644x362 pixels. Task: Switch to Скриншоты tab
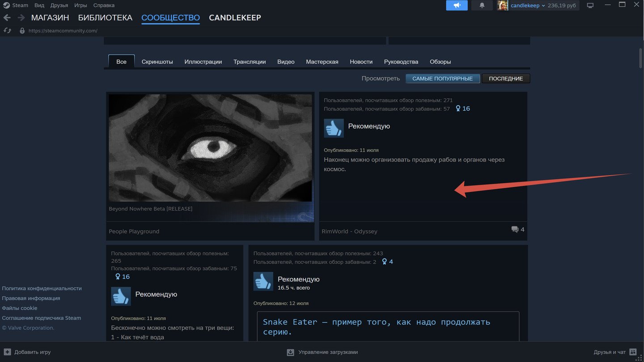point(157,62)
